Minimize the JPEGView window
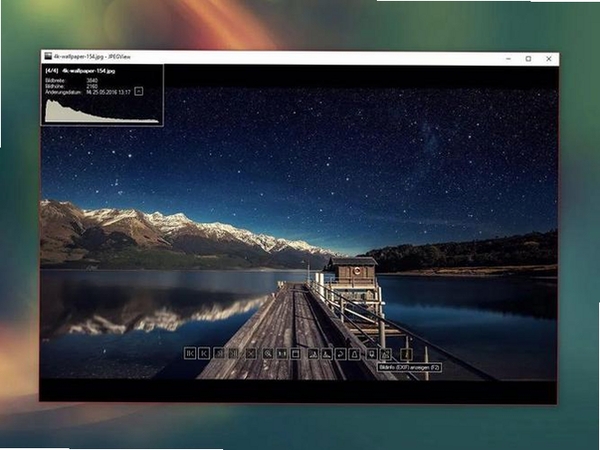This screenshot has width=600, height=450. [508, 59]
